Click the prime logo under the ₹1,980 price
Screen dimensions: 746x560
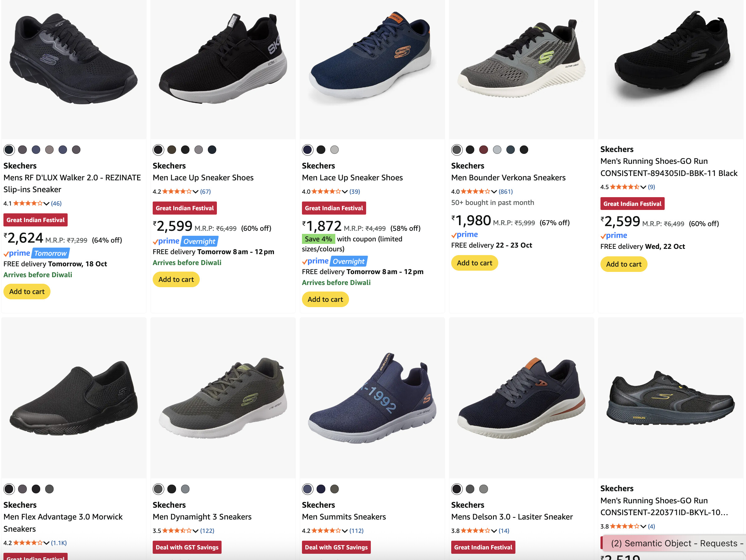465,235
